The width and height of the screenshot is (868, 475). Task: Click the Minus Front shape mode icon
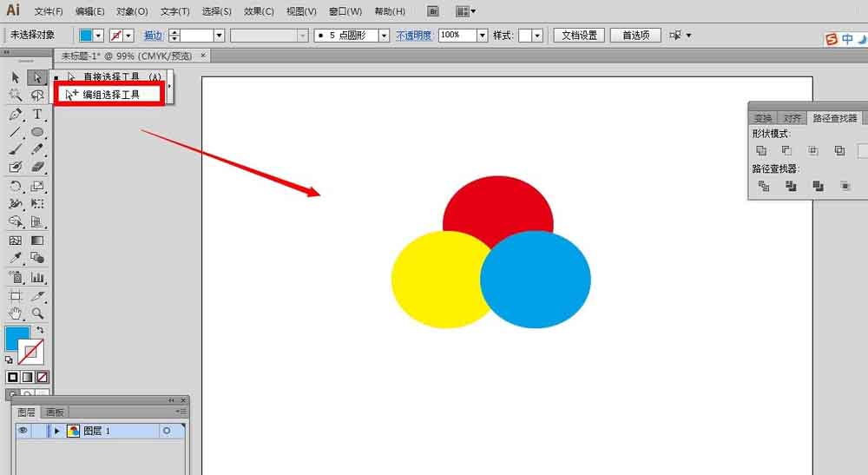coord(786,150)
